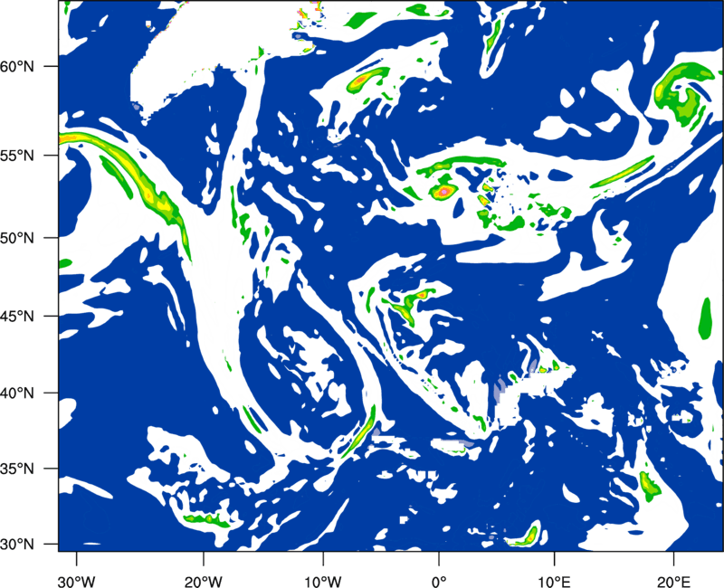
Task: Click the 10°W longitude label
Action: 322,582
